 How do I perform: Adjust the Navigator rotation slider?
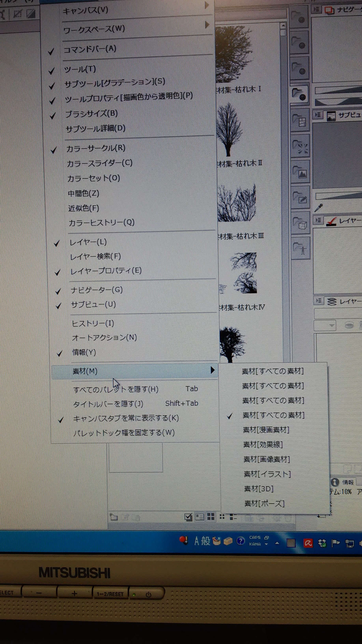[338, 101]
